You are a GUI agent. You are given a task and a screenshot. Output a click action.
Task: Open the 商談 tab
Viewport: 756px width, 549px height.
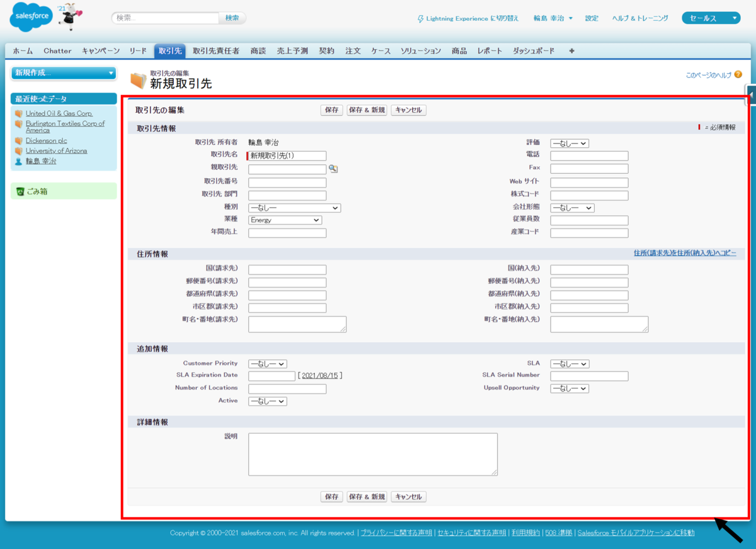tap(258, 51)
